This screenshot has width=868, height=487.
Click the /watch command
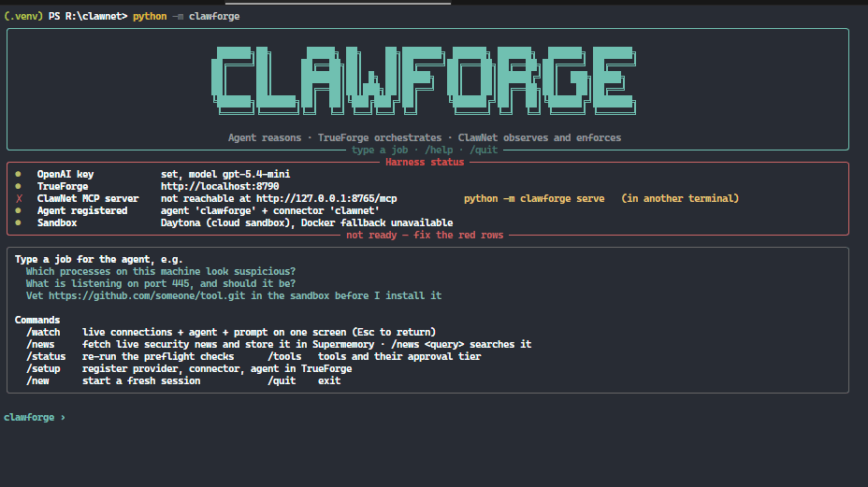[x=43, y=332]
